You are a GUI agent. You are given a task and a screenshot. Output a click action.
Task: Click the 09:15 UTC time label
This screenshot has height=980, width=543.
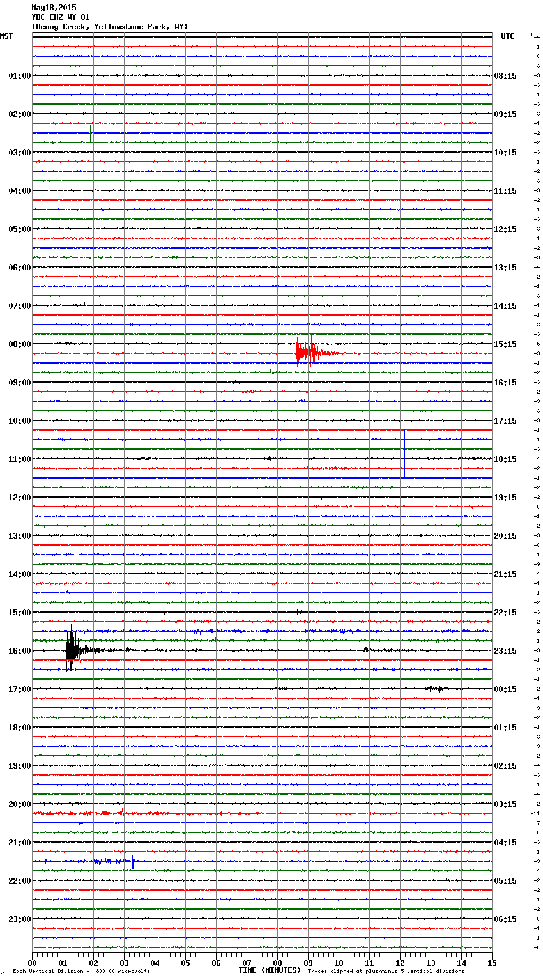505,114
